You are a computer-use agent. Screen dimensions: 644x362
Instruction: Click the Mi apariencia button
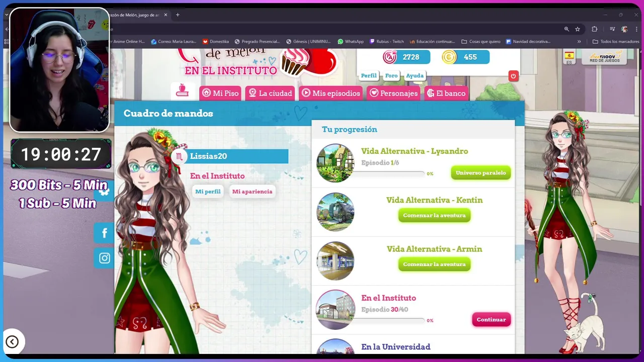tap(252, 192)
